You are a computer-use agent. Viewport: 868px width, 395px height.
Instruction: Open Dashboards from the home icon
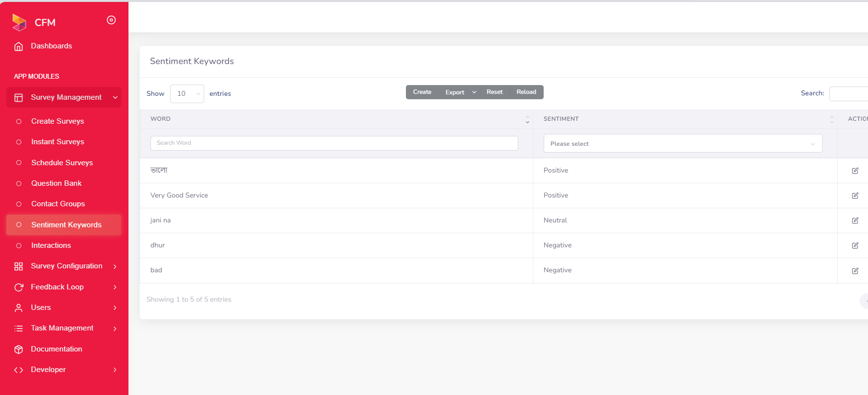pos(19,46)
